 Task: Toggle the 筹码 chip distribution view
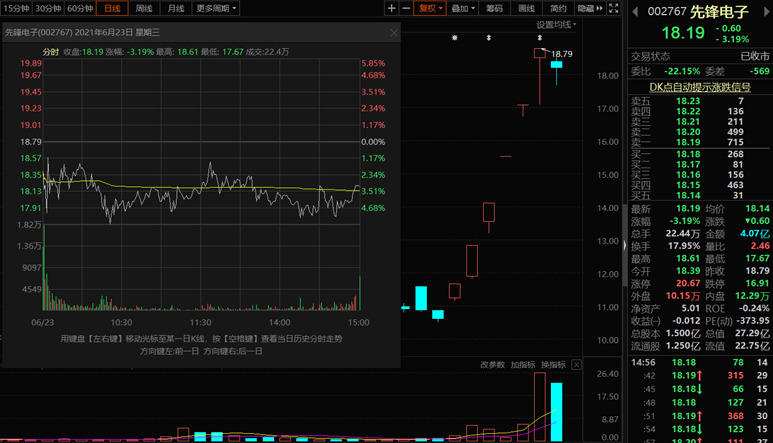click(494, 8)
